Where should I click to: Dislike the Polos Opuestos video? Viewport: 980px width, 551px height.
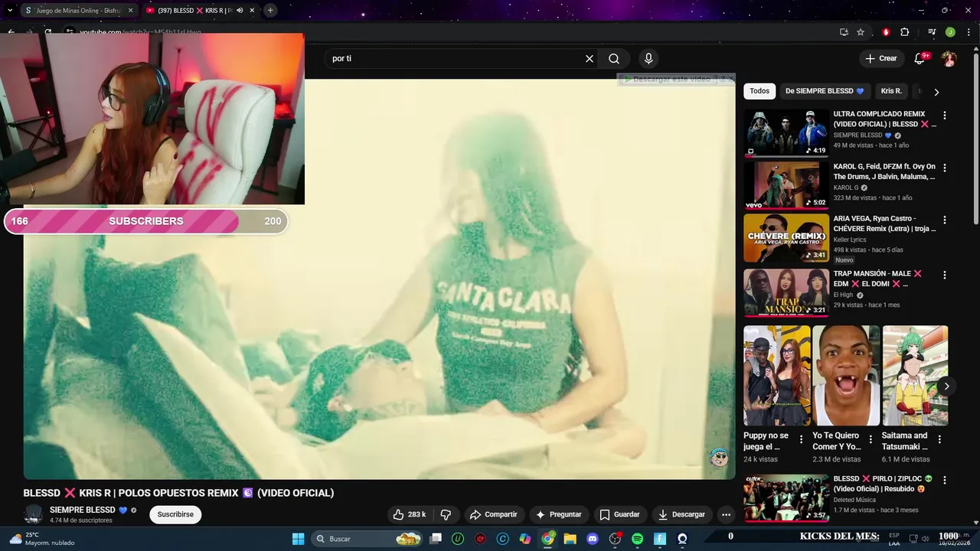pos(446,514)
